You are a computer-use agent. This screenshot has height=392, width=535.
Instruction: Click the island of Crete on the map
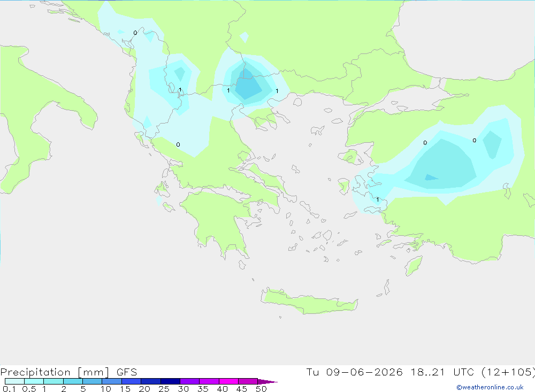pyautogui.click(x=309, y=303)
